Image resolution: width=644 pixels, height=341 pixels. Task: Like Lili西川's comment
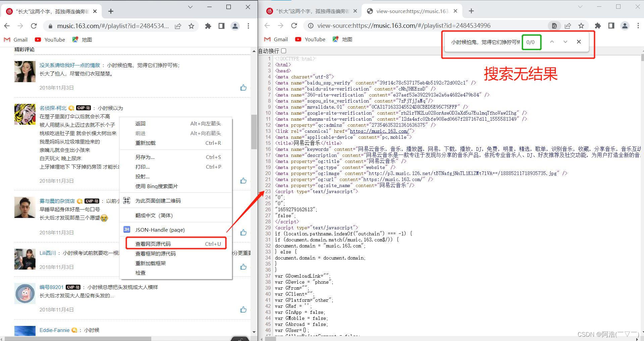point(244,267)
